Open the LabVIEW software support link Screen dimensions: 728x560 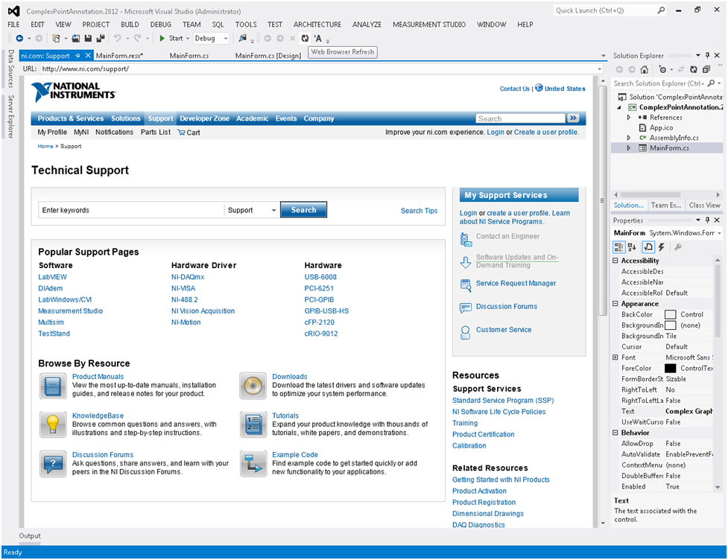[52, 277]
